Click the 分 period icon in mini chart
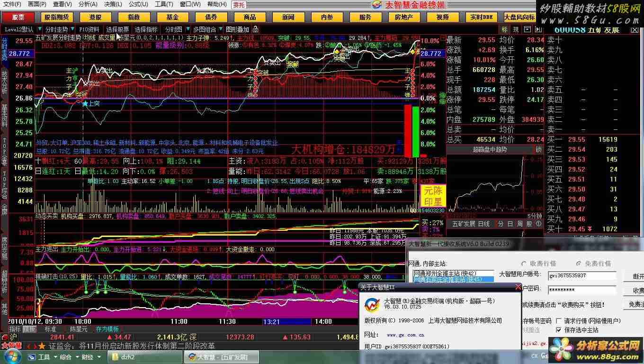 [x=501, y=224]
